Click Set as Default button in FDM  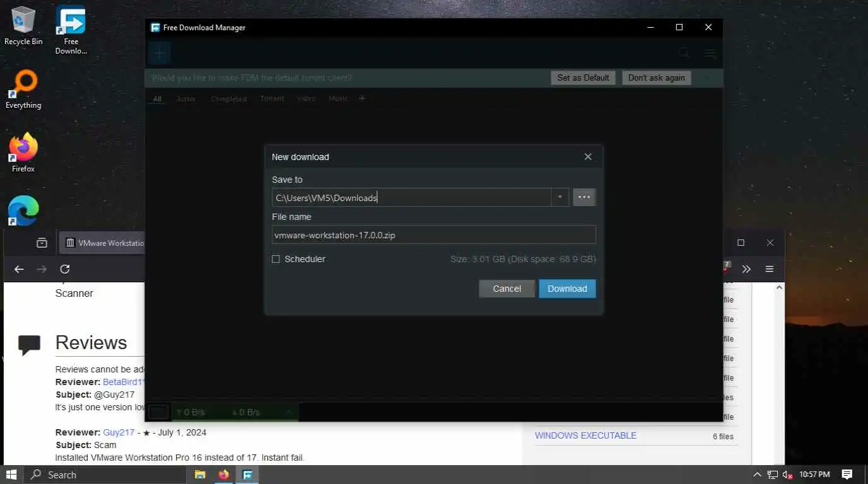click(583, 78)
